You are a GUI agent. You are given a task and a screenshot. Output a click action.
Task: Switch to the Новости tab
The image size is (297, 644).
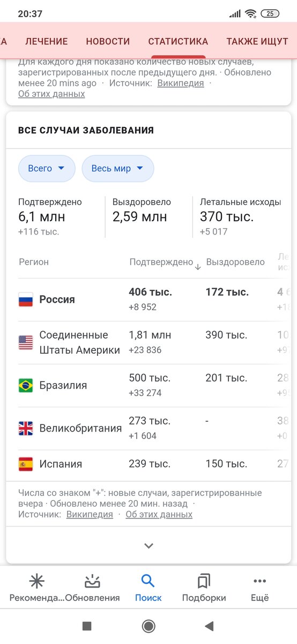(108, 41)
